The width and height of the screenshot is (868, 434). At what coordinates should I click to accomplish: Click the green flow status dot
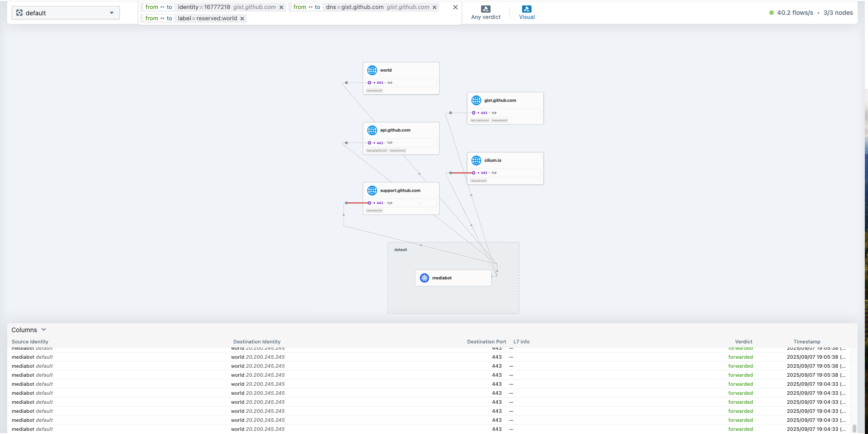[772, 13]
